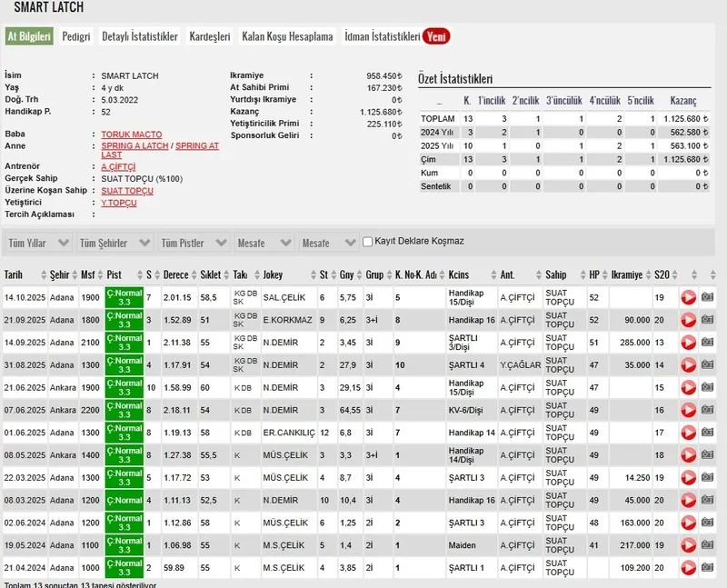Open sire link TORUK MACTO
Image resolution: width=727 pixels, height=588 pixels.
click(131, 135)
